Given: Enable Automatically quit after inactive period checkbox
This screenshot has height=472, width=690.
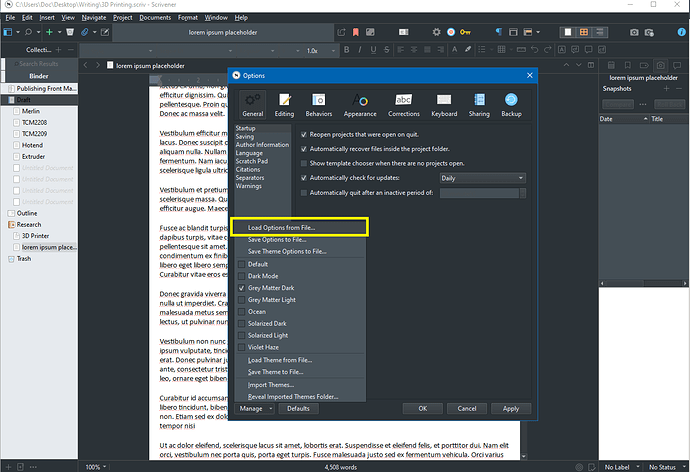Looking at the screenshot, I should click(x=304, y=192).
